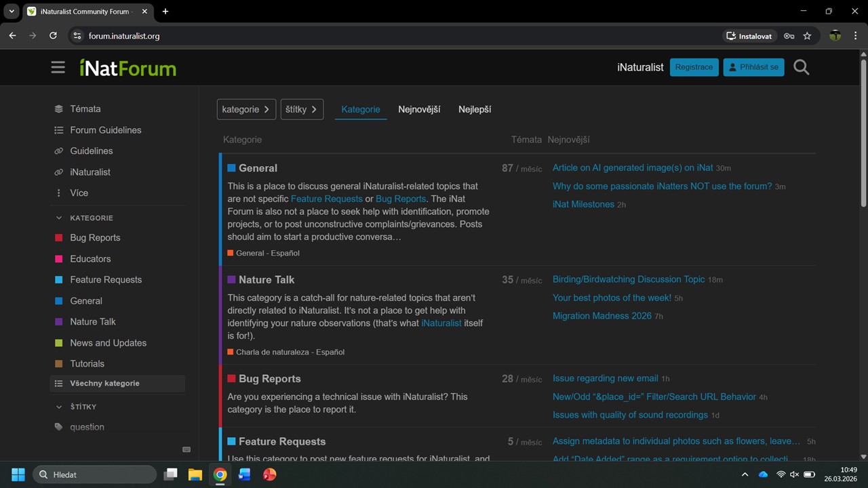This screenshot has width=868, height=488.
Task: Click the forum search magnifier icon
Action: coord(801,67)
